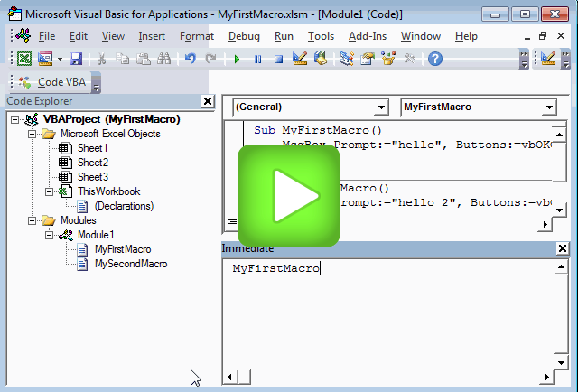Screen dimensions: 578x392
Task: Click the Toolbox hammer-and-wrench icon
Action: point(409,59)
